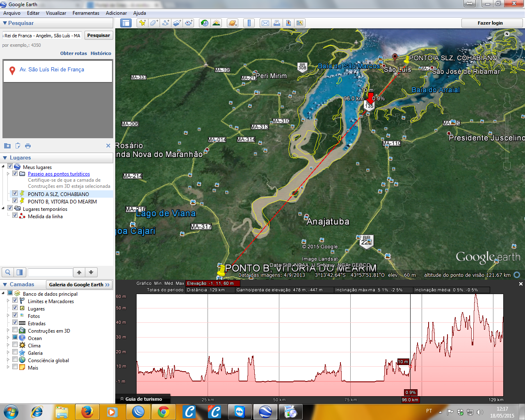Copy search results to My Places folder icon

pyautogui.click(x=7, y=146)
